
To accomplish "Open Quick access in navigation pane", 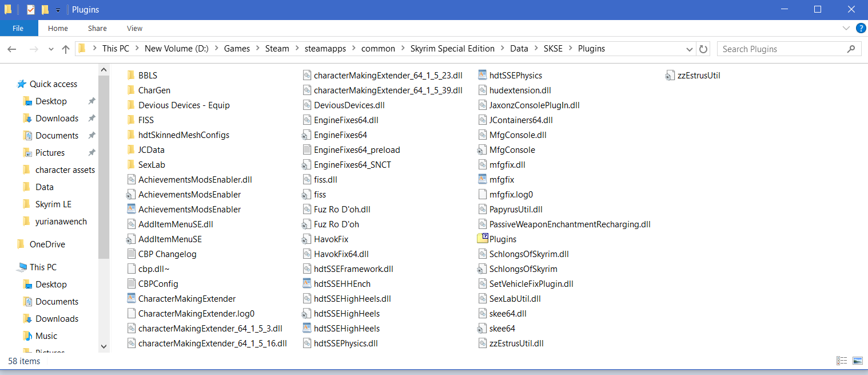I will click(53, 84).
